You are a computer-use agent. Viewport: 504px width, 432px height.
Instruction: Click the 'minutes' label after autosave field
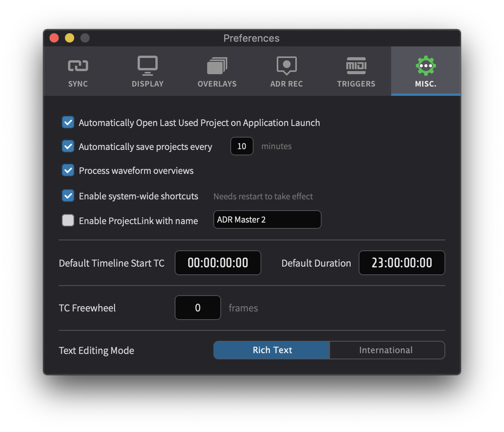click(x=276, y=146)
